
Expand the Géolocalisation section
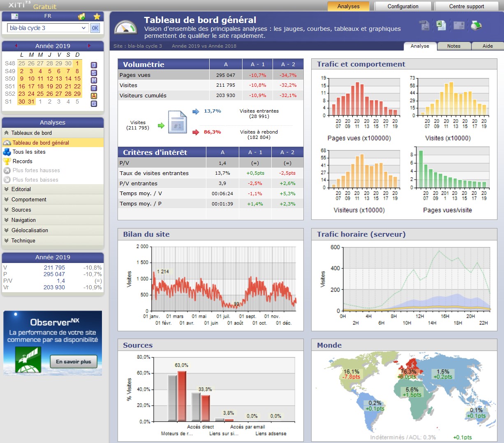coord(53,230)
